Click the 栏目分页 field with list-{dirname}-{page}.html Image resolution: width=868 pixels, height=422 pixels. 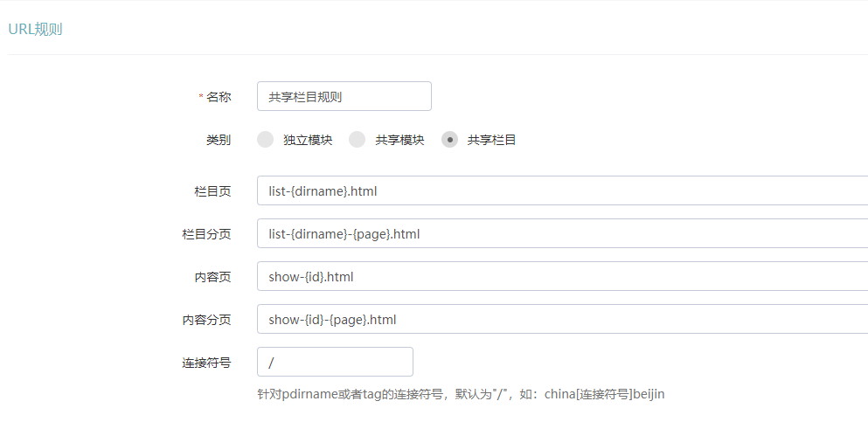pyautogui.click(x=562, y=233)
